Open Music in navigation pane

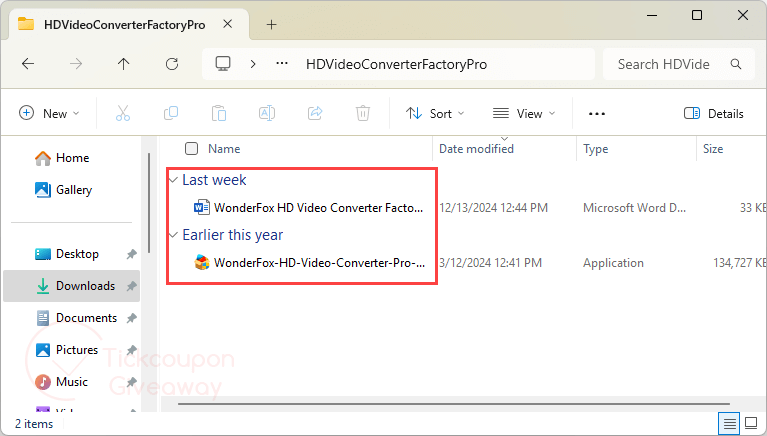pos(62,382)
